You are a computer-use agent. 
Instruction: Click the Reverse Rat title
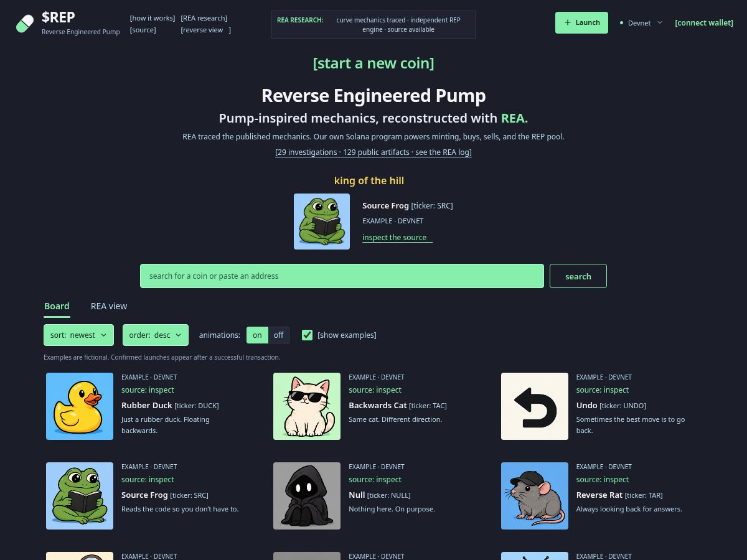pos(599,495)
